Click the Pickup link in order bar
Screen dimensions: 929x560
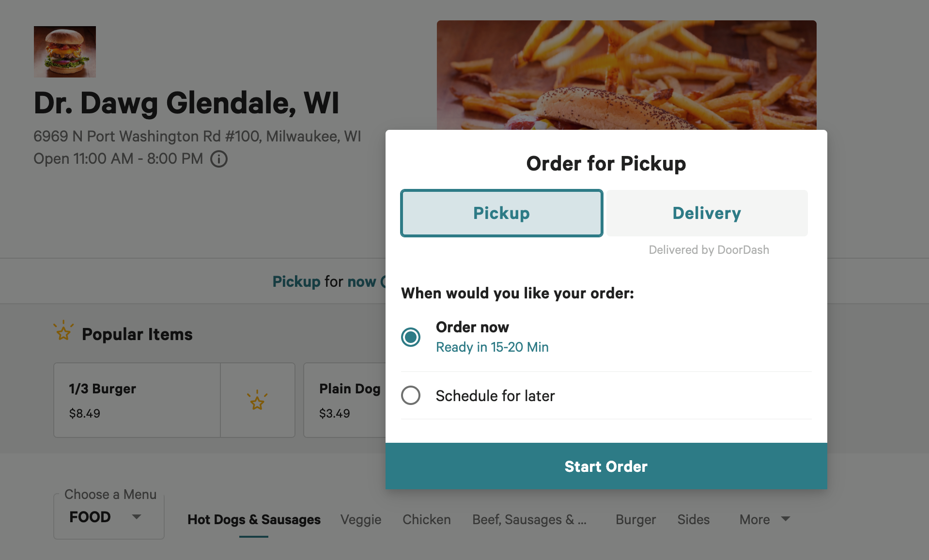click(x=296, y=281)
